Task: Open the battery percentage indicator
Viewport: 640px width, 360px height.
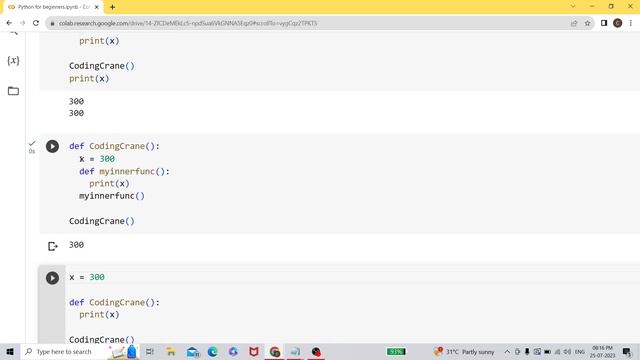Action: click(396, 351)
